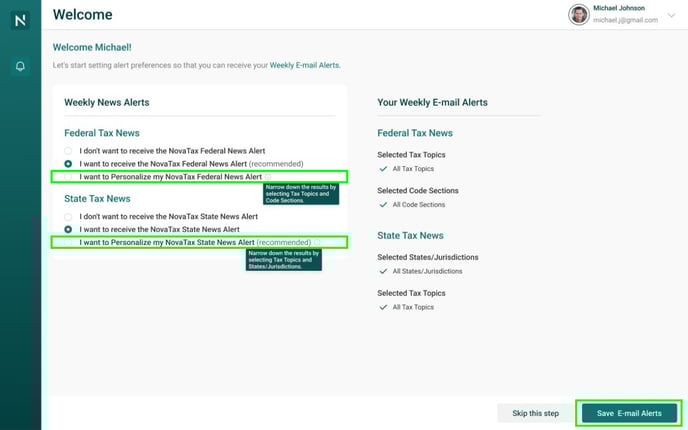Click the "Selected States/Jurisdictions" label
The image size is (688, 430).
click(x=428, y=257)
